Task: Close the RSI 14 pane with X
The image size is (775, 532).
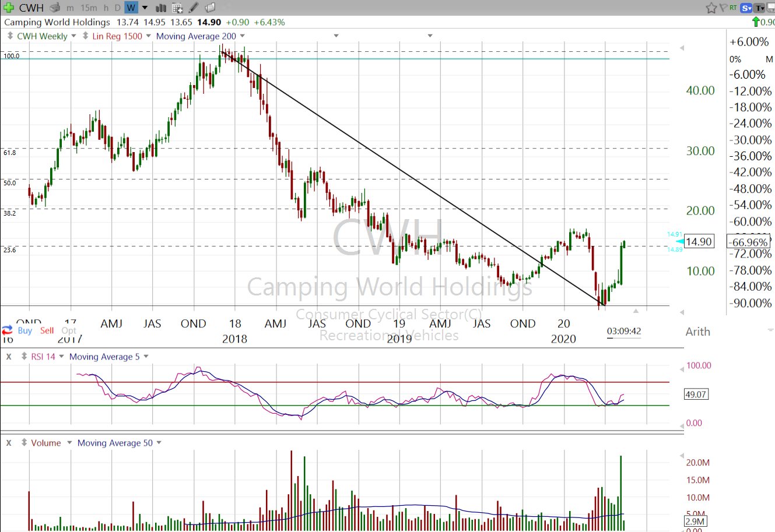Action: tap(9, 356)
